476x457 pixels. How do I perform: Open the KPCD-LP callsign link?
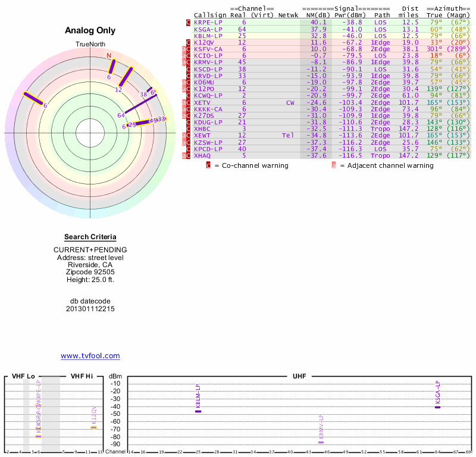tap(208, 149)
